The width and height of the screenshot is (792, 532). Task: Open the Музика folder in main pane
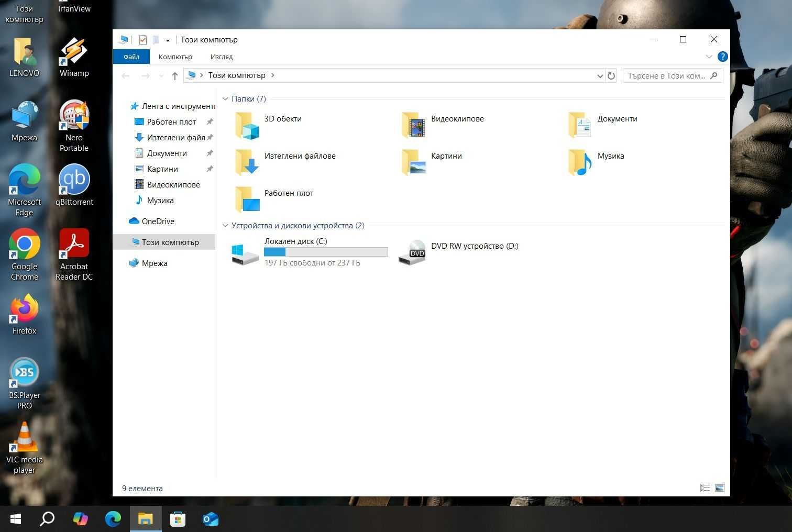point(596,162)
